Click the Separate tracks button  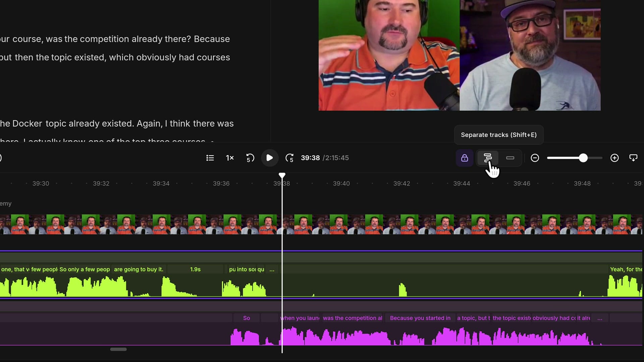coord(488,158)
